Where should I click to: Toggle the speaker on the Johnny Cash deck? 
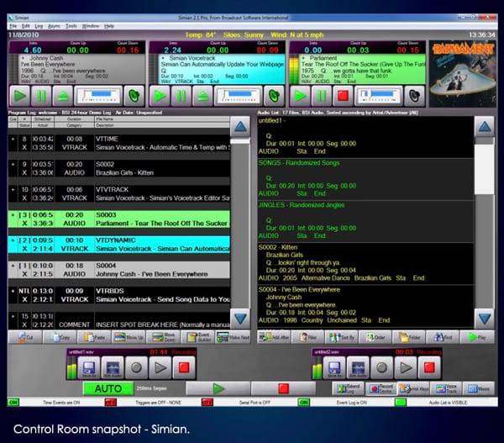(134, 96)
